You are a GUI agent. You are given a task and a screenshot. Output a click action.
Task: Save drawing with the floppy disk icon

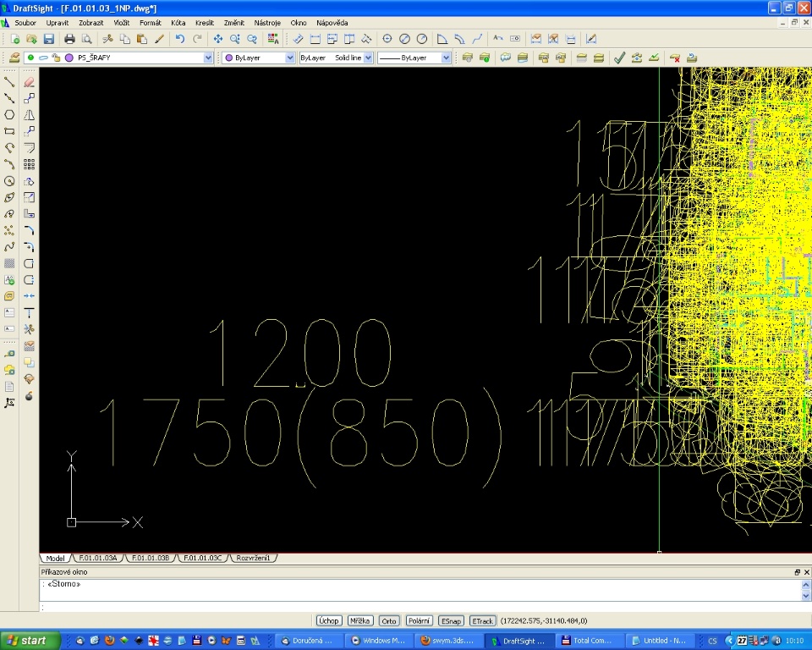(x=49, y=39)
